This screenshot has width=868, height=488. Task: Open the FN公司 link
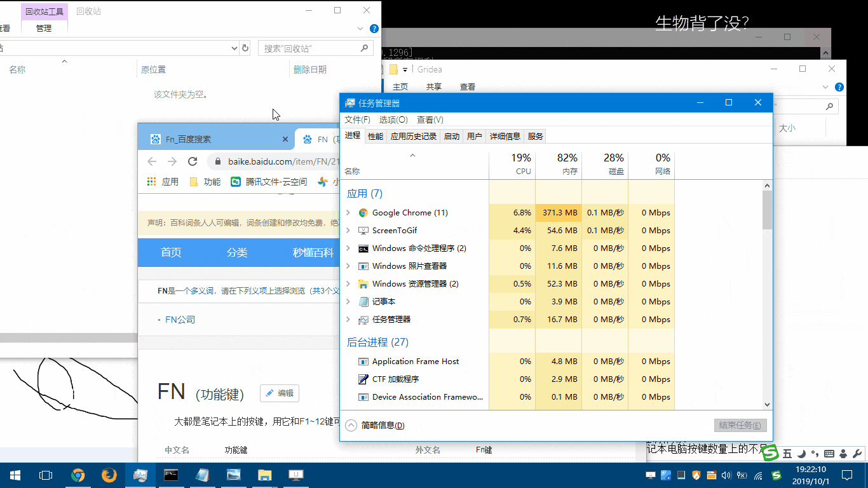[x=180, y=320]
